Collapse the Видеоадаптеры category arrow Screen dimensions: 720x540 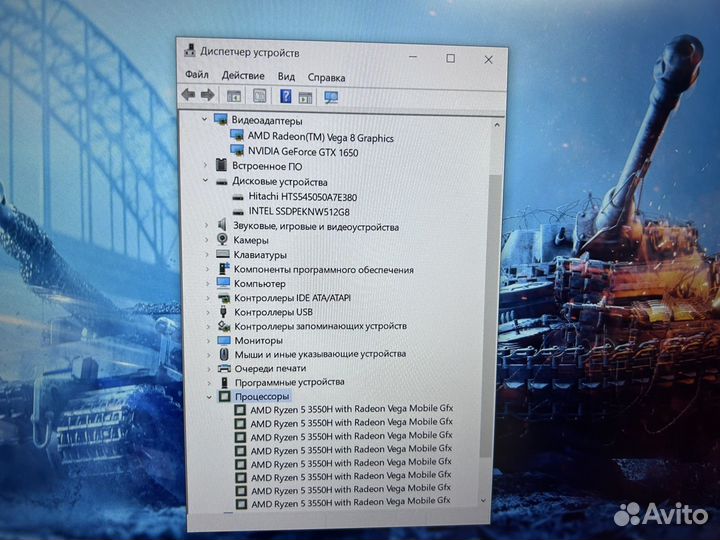(x=204, y=119)
